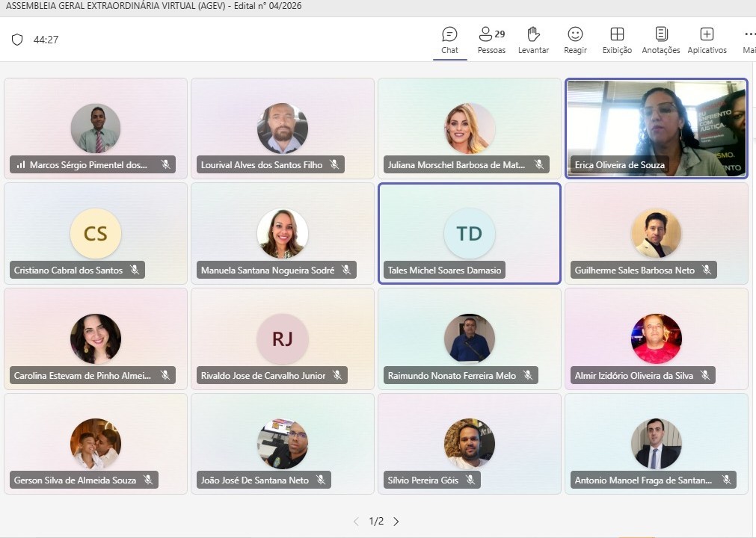Open the Reagir emoji reactions
Screen dimensions: 756x538
click(x=575, y=40)
